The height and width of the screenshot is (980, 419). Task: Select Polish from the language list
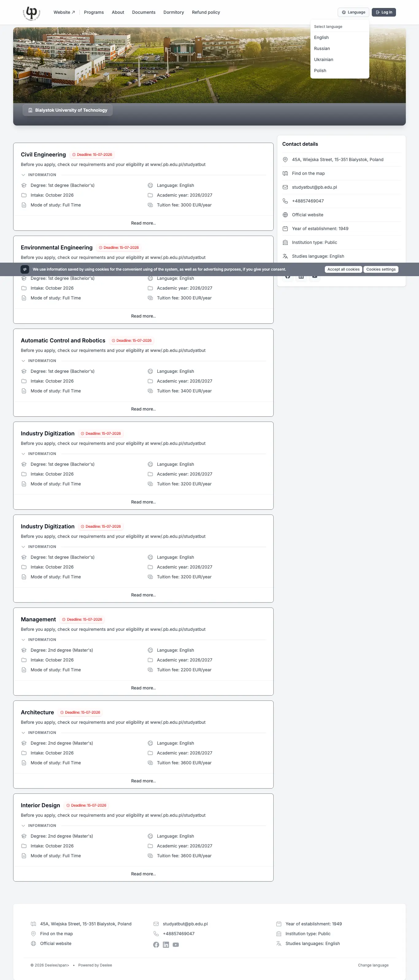click(x=320, y=71)
